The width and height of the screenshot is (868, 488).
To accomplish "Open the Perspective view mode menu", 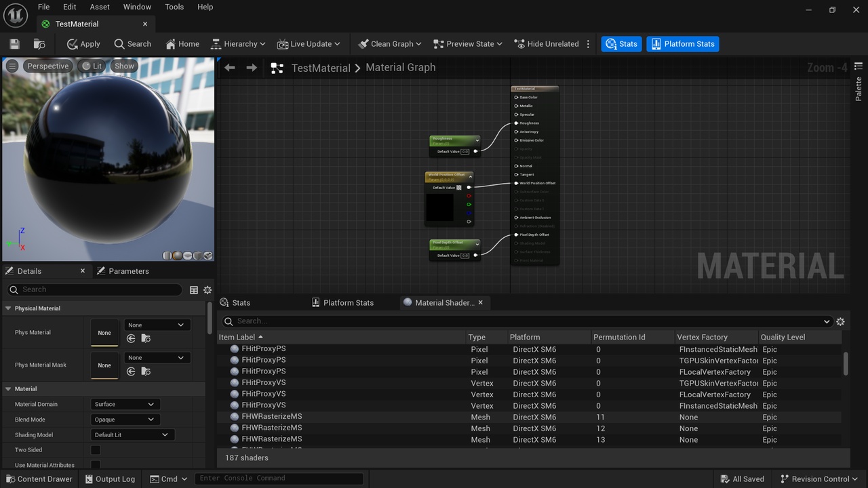I will (x=47, y=66).
